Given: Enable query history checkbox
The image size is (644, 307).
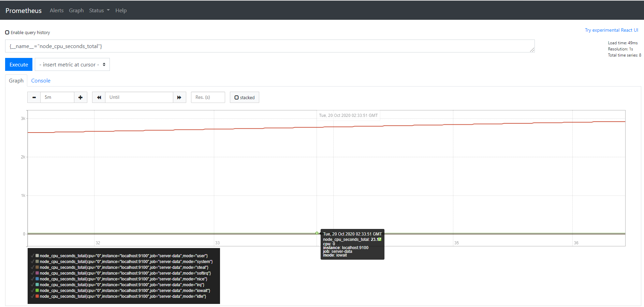Looking at the screenshot, I should 7,33.
